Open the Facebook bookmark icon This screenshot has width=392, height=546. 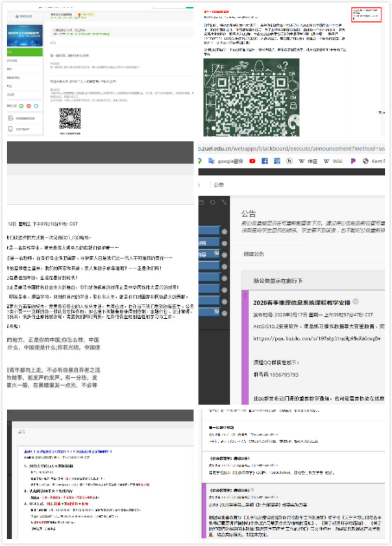pos(265,161)
